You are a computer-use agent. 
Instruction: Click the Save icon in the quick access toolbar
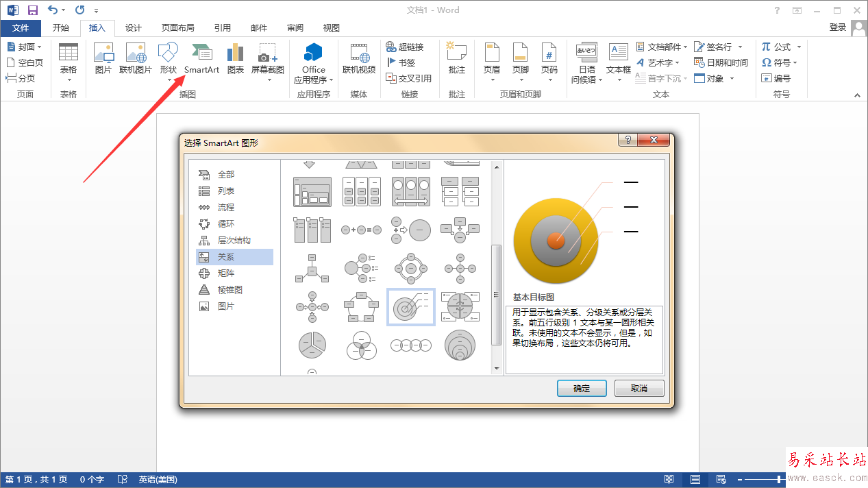coord(32,10)
